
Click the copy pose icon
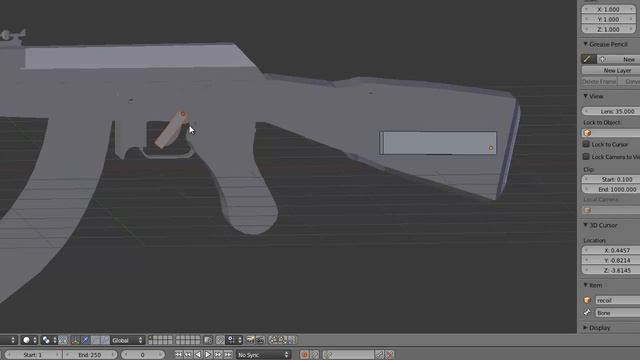[273, 340]
